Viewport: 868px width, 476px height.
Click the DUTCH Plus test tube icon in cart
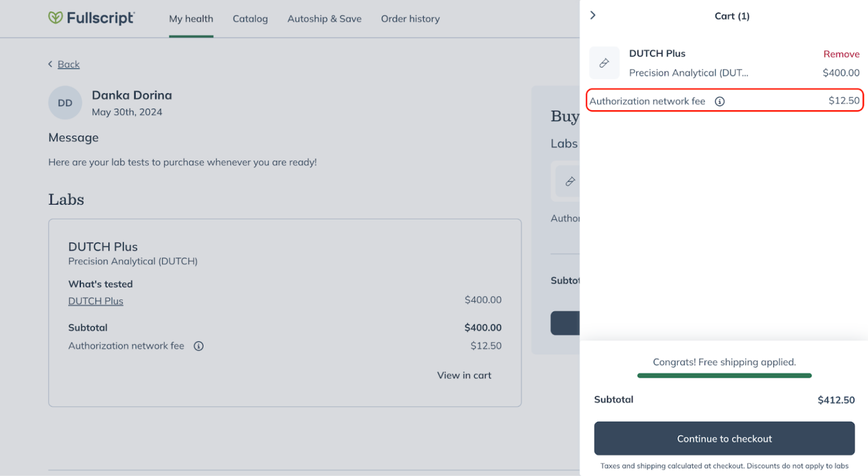(604, 63)
